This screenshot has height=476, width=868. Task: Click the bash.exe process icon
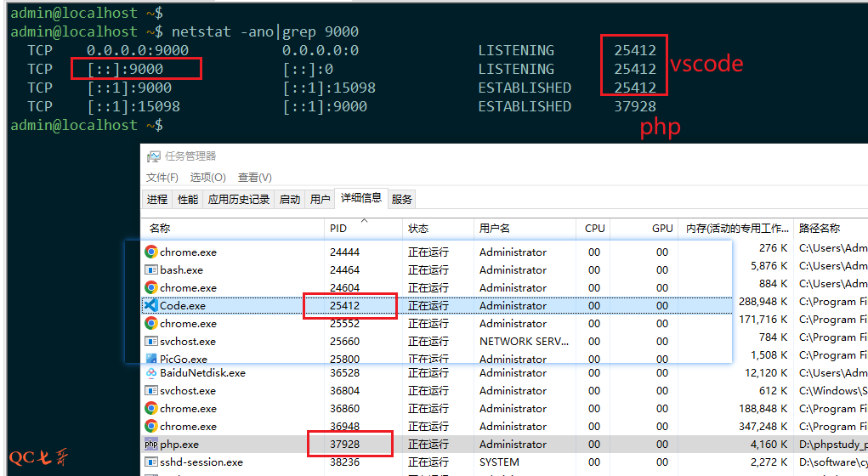[151, 270]
